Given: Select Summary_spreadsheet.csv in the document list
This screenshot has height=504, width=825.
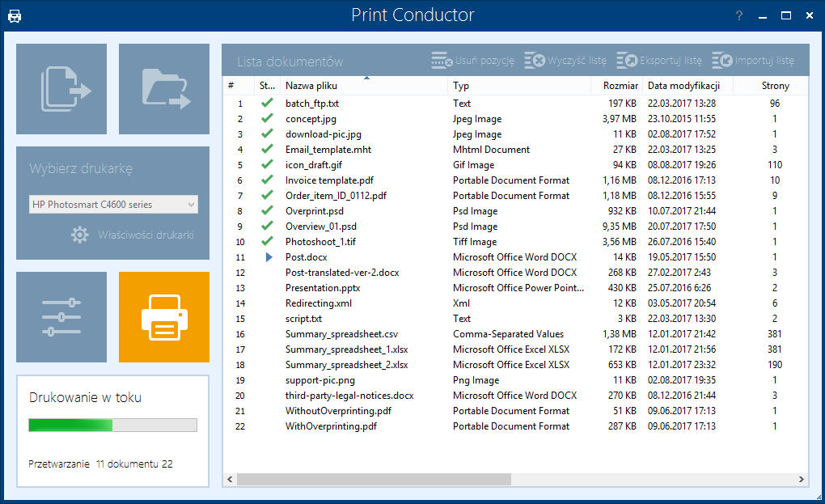Looking at the screenshot, I should (341, 334).
